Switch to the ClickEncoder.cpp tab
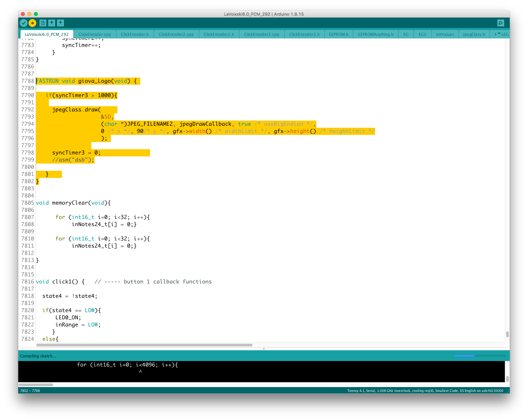The image size is (528, 420). tap(95, 34)
